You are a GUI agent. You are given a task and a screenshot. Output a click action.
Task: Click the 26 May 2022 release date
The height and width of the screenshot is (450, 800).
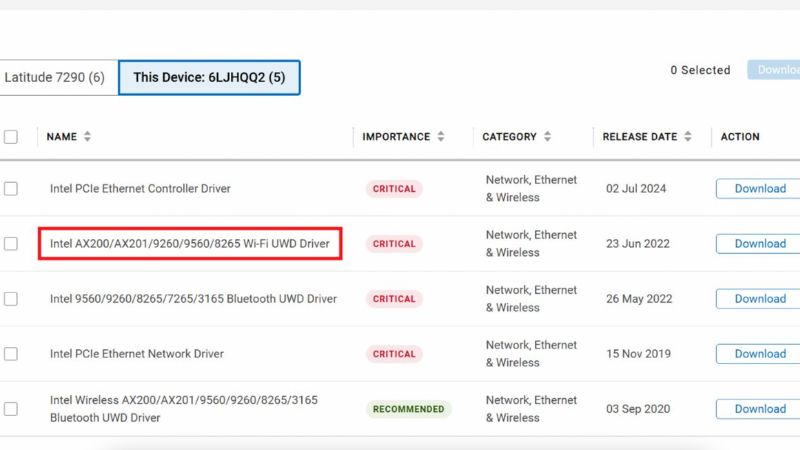[639, 299]
